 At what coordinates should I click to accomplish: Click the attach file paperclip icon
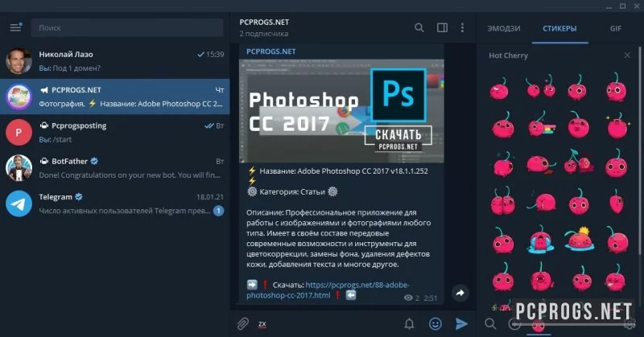click(243, 324)
